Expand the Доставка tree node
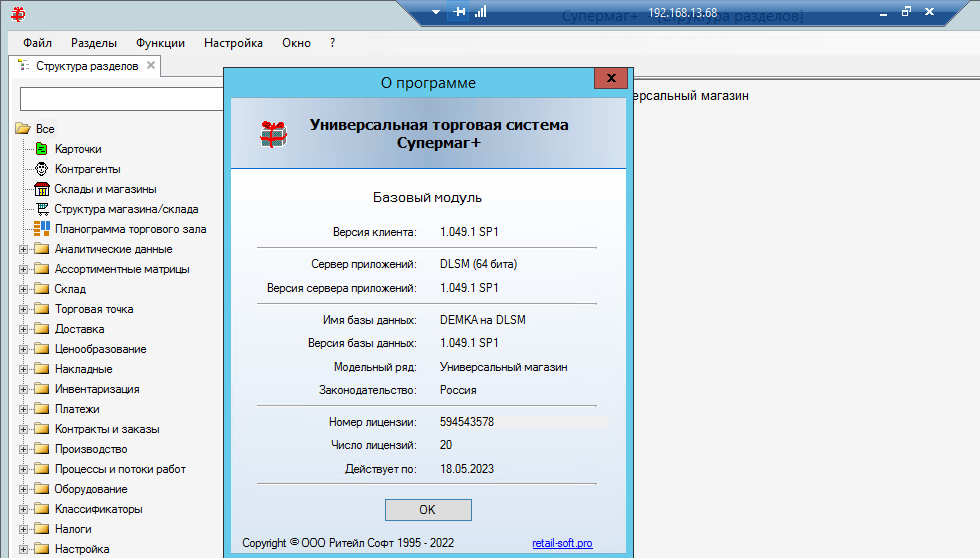Viewport: 980px width, 558px height. 23,329
